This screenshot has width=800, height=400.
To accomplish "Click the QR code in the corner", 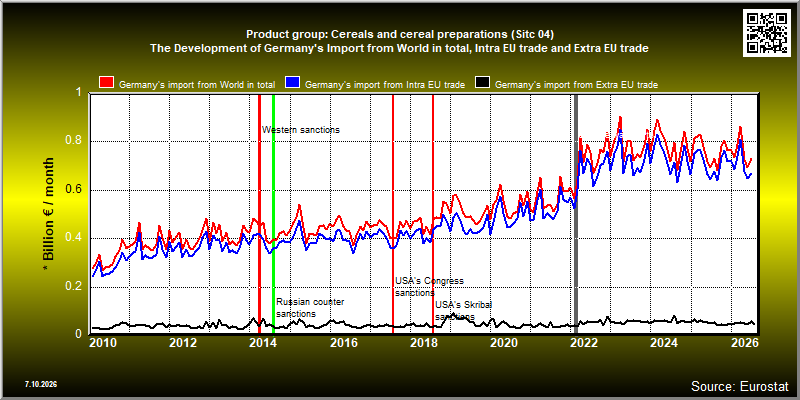I will point(769,32).
